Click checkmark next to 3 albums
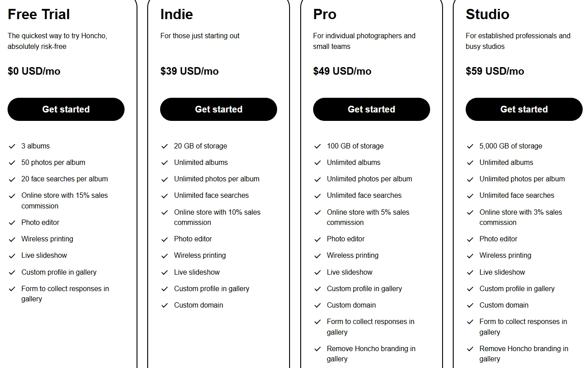This screenshot has width=588, height=368. click(x=12, y=146)
